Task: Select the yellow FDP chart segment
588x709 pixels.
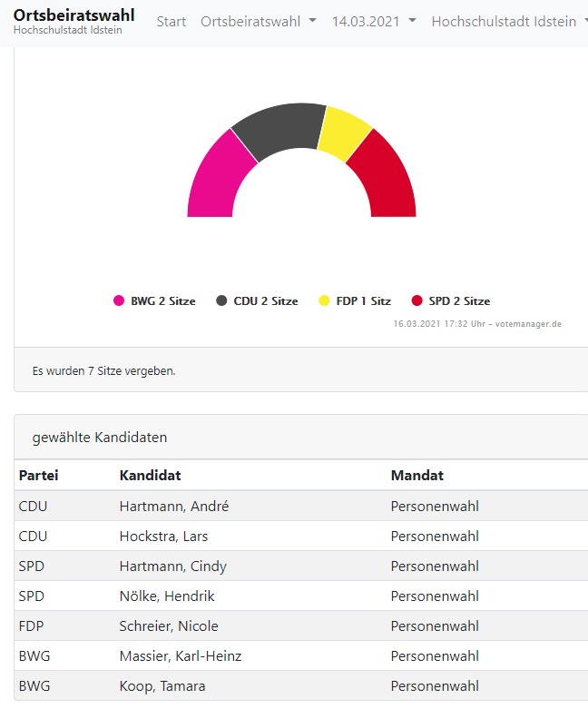Action: point(345,133)
